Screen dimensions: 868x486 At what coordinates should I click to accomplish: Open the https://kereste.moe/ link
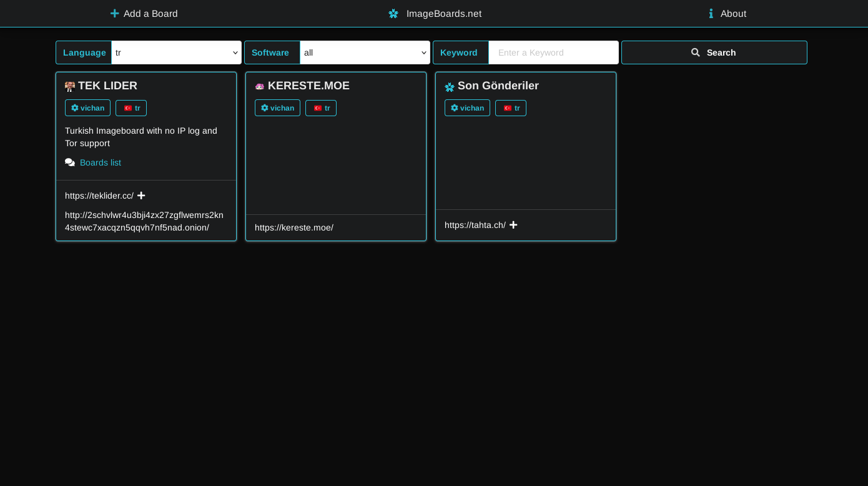pyautogui.click(x=294, y=227)
